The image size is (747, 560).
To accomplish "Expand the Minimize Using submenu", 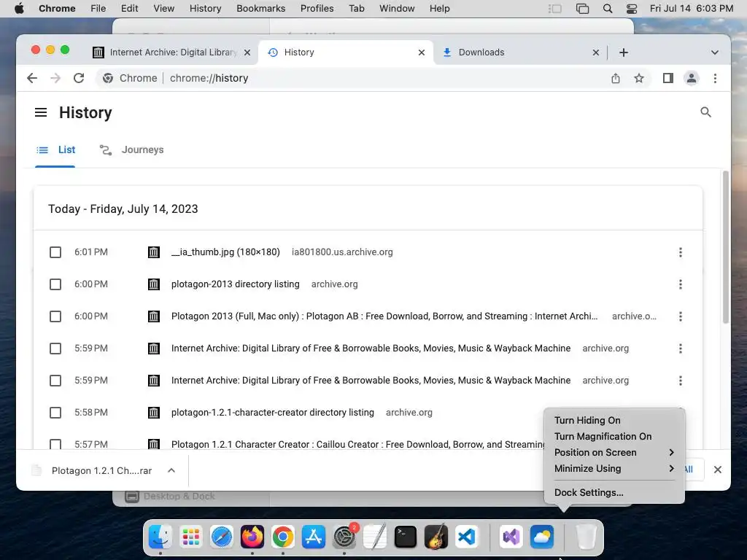I will point(614,469).
